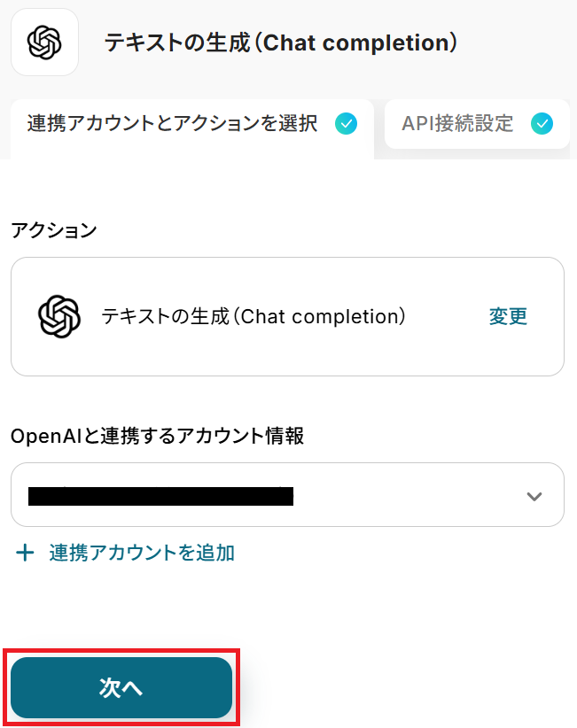Click the OpenAI logo inside the action card
This screenshot has height=728, width=577.
pyautogui.click(x=59, y=316)
